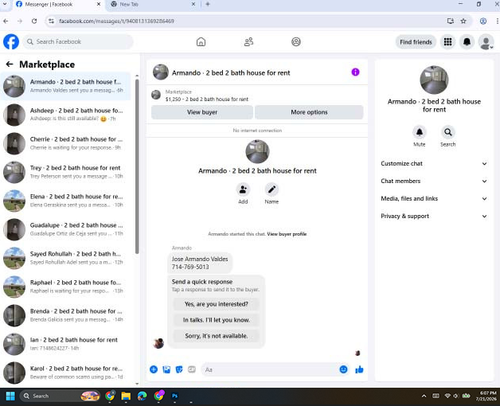Mute the conversation using bell icon
The height and width of the screenshot is (406, 500).
coord(419,132)
